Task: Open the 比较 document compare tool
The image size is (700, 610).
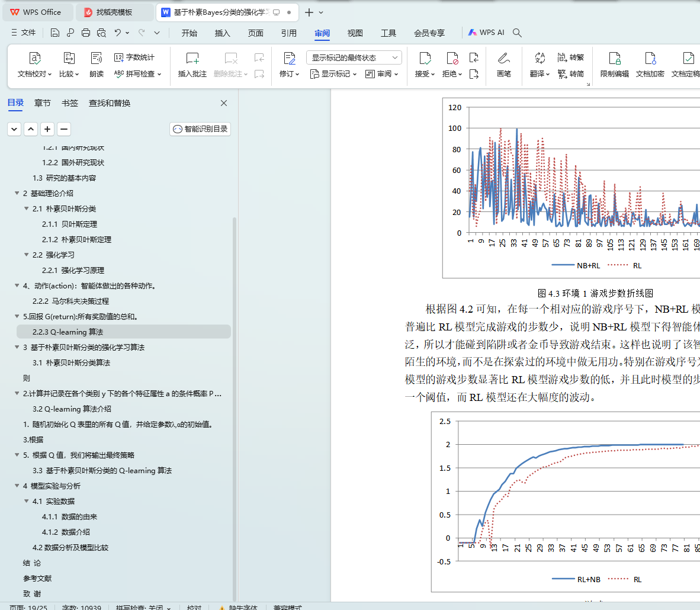Action: (69, 65)
